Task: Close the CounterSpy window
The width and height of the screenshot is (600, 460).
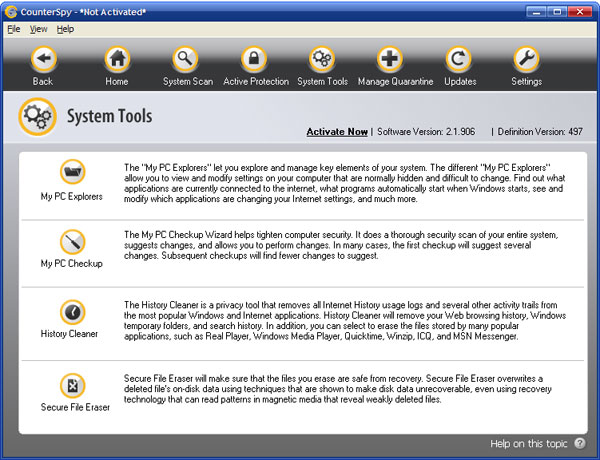Action: pos(580,12)
